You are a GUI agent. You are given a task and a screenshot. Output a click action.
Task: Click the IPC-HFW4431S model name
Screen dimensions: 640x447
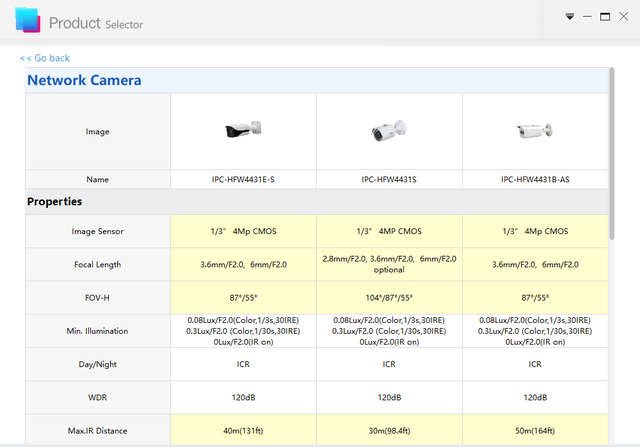389,179
